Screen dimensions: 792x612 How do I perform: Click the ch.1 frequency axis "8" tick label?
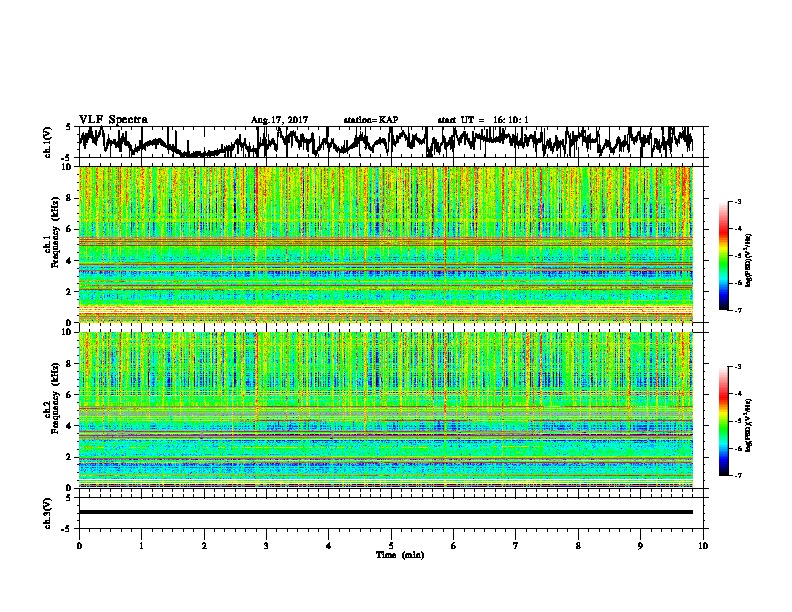pyautogui.click(x=70, y=198)
